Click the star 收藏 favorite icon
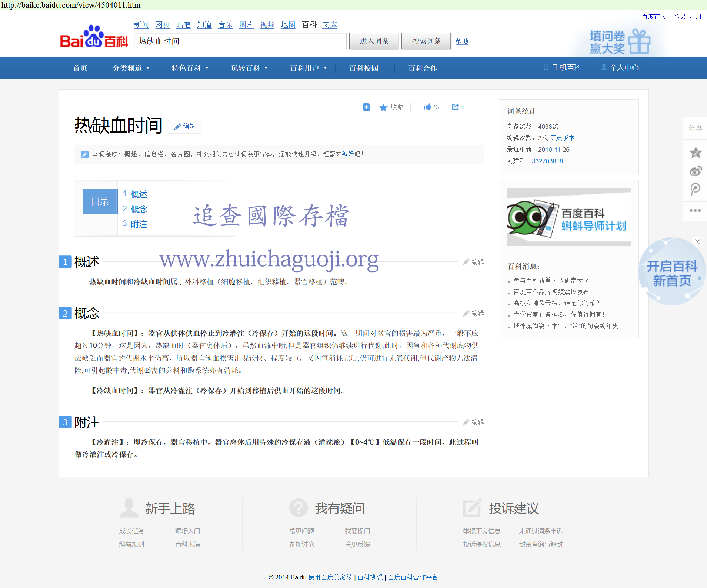 pos(383,107)
